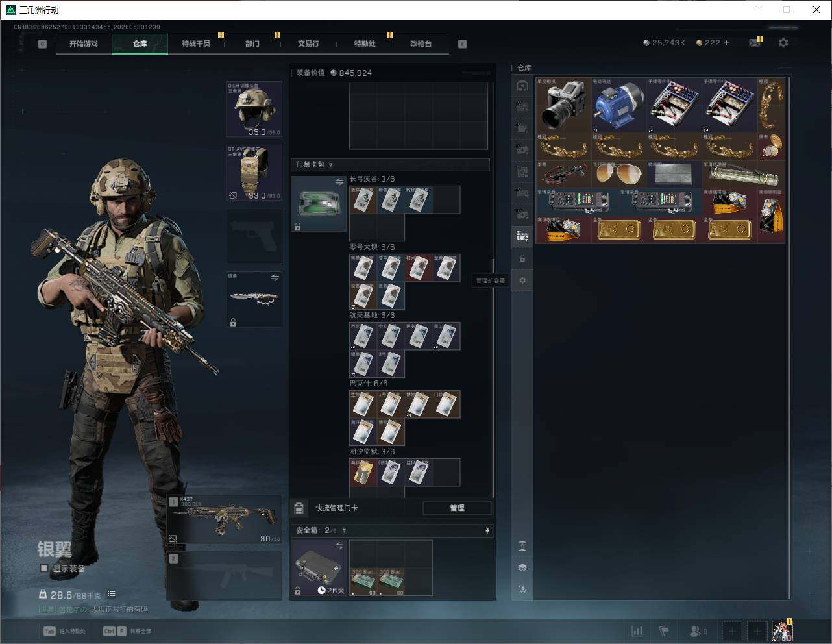Click the player avatar in the bottom bar
Screen dimensions: 832x644
coord(782,631)
